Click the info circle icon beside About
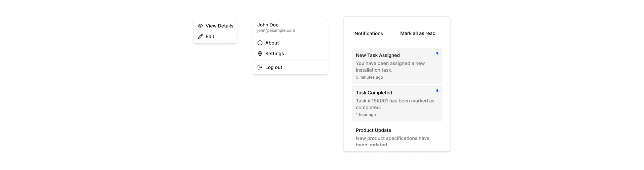This screenshot has height=170, width=644. pyautogui.click(x=260, y=43)
